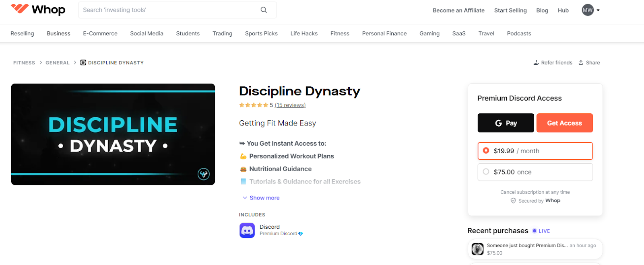644x265 pixels.
Task: Click the arrow before 'You Get Instant Access'
Action: click(242, 144)
